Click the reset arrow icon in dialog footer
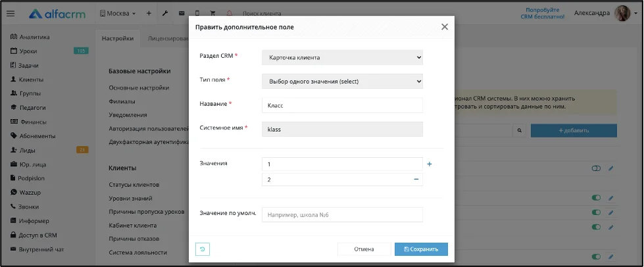The image size is (644, 267). coord(203,249)
